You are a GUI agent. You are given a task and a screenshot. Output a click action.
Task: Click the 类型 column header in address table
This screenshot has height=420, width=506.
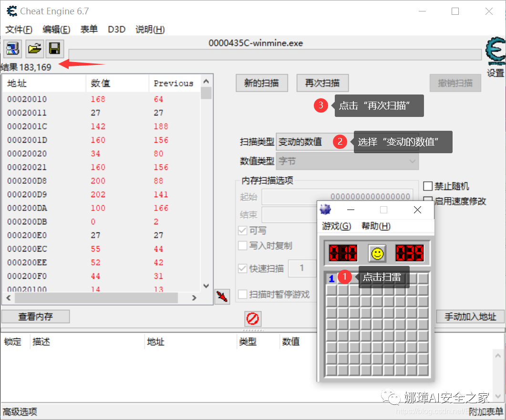tap(248, 342)
